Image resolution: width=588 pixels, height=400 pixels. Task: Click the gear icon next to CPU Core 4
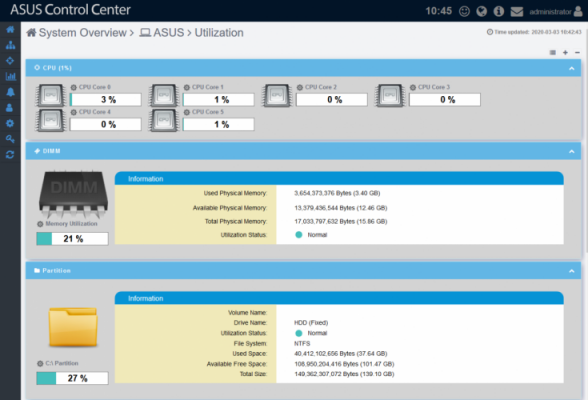point(74,112)
